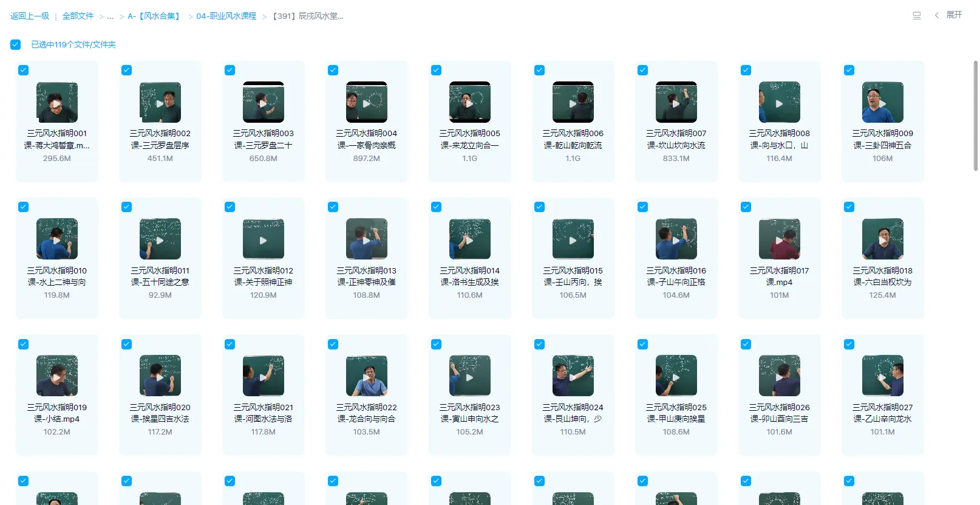The width and height of the screenshot is (980, 505).
Task: Click the 125.4M size under 三元风水指明018
Action: [883, 295]
